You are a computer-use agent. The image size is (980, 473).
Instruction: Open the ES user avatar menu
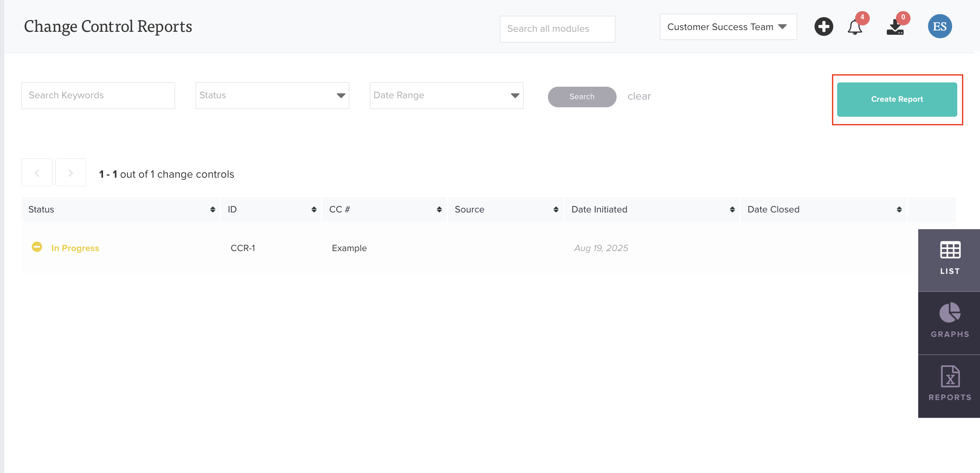point(940,27)
